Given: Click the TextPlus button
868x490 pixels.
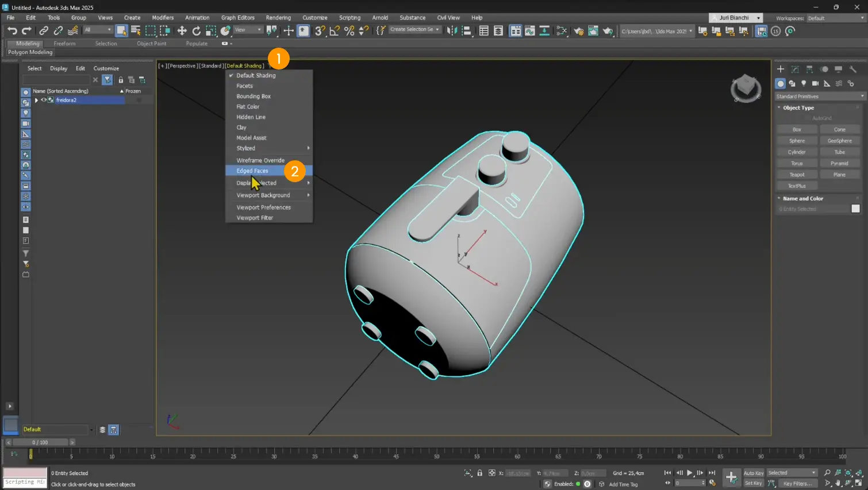Looking at the screenshot, I should [797, 186].
